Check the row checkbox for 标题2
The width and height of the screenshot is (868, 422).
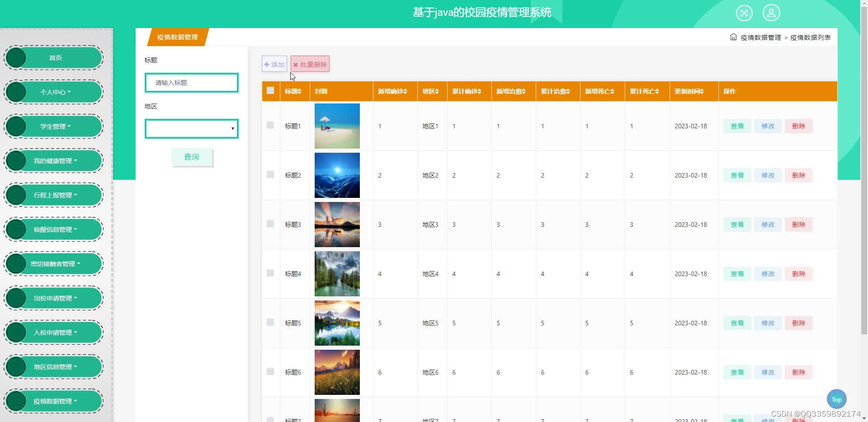click(x=270, y=174)
